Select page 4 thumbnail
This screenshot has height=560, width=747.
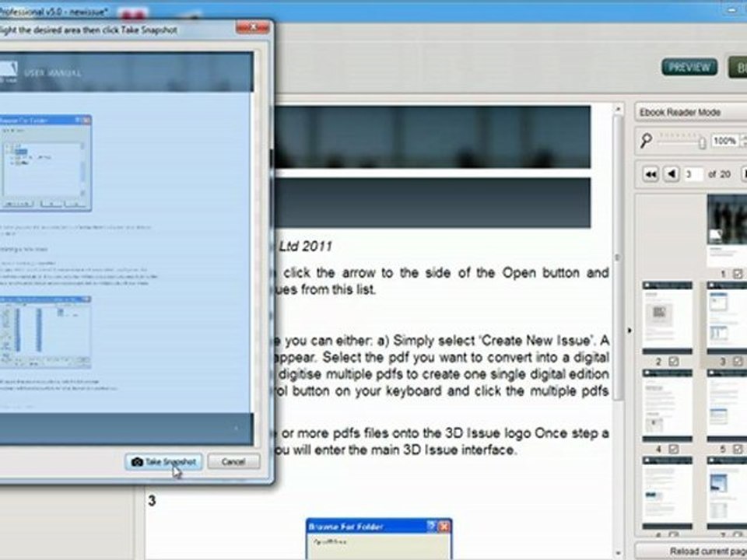coord(668,406)
